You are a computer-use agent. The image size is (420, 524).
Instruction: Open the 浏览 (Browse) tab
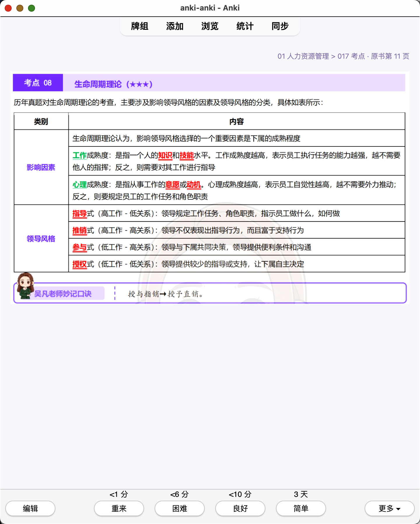pos(210,26)
